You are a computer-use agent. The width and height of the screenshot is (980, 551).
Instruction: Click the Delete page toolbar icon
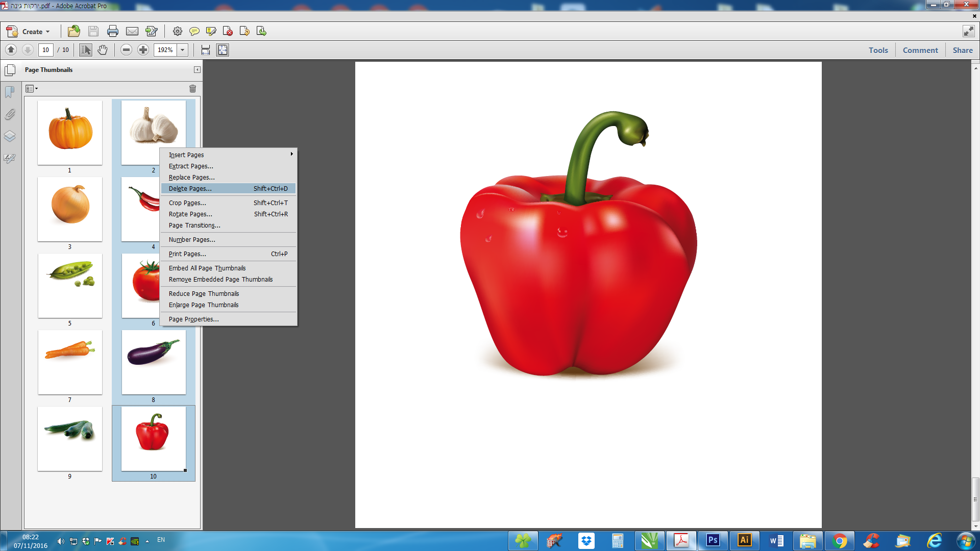[x=228, y=32]
